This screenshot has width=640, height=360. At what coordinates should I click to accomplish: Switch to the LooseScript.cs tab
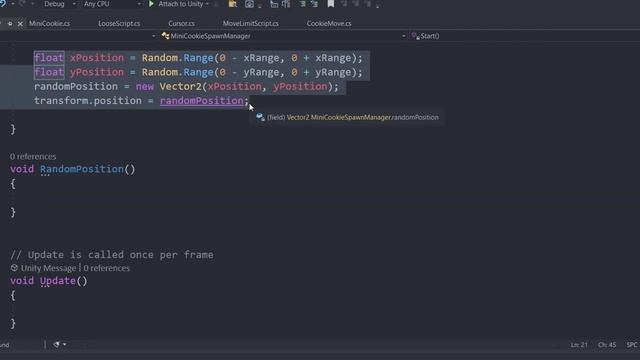click(119, 23)
